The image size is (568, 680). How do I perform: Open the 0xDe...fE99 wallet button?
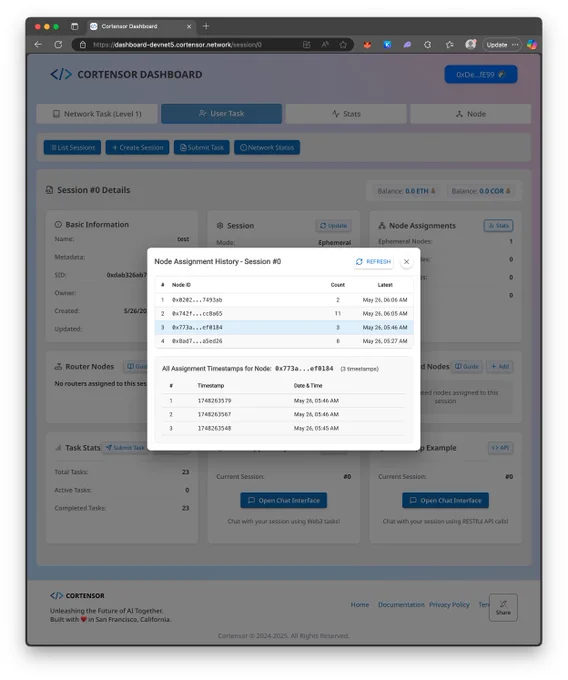point(481,75)
